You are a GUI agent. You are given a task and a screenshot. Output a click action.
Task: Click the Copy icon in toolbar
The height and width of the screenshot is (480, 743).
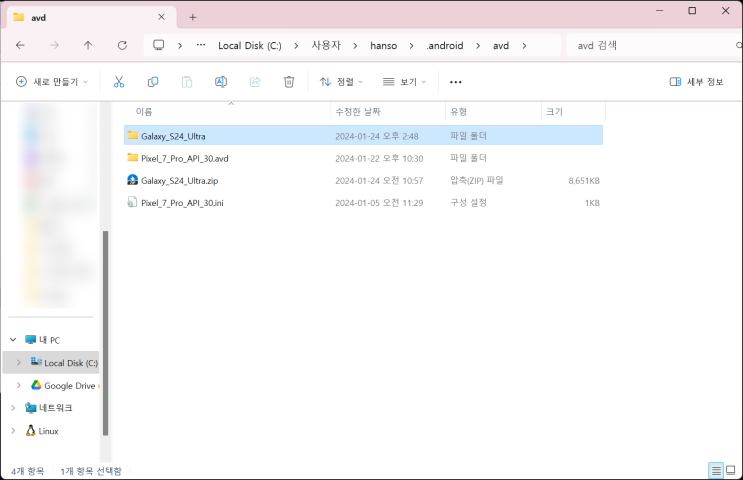[x=153, y=82]
